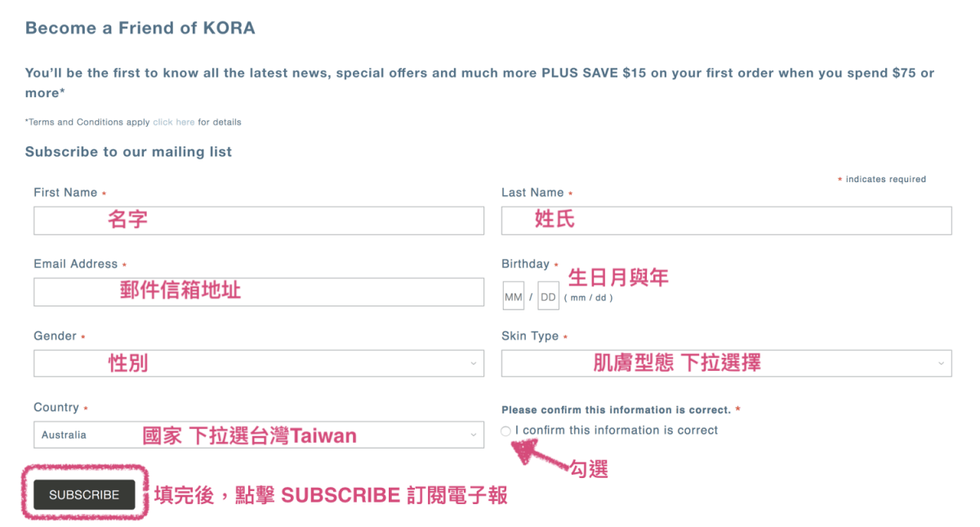Click the 'Become a Friend of KORA' heading
Viewport: 980px width, 527px height.
coord(140,27)
